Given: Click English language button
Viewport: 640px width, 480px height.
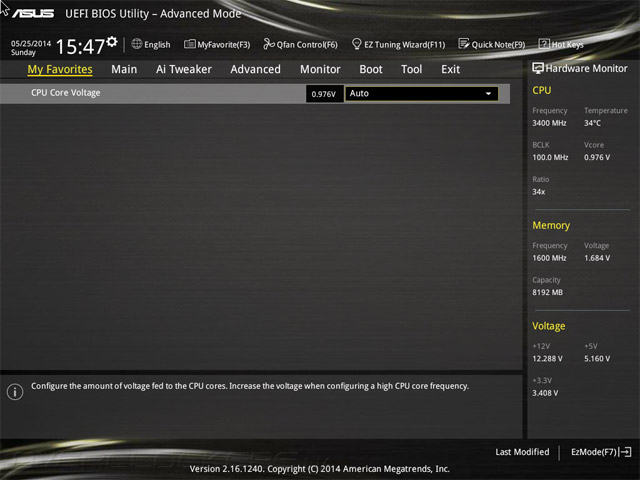Looking at the screenshot, I should coord(157,44).
